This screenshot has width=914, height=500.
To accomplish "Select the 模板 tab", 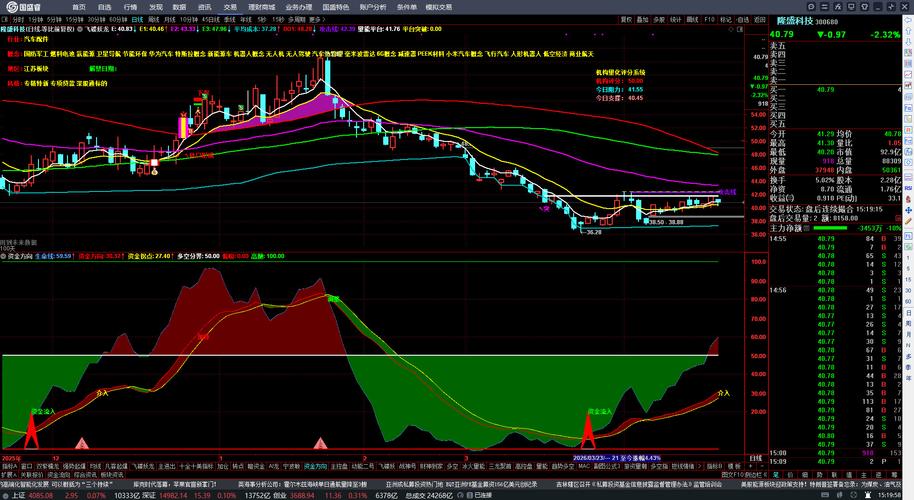I will [733, 466].
